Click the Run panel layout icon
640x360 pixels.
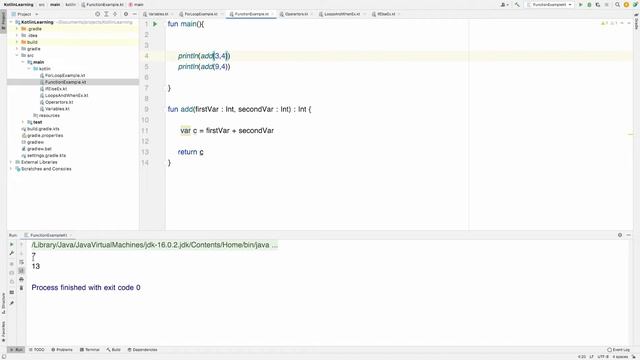click(x=11, y=292)
